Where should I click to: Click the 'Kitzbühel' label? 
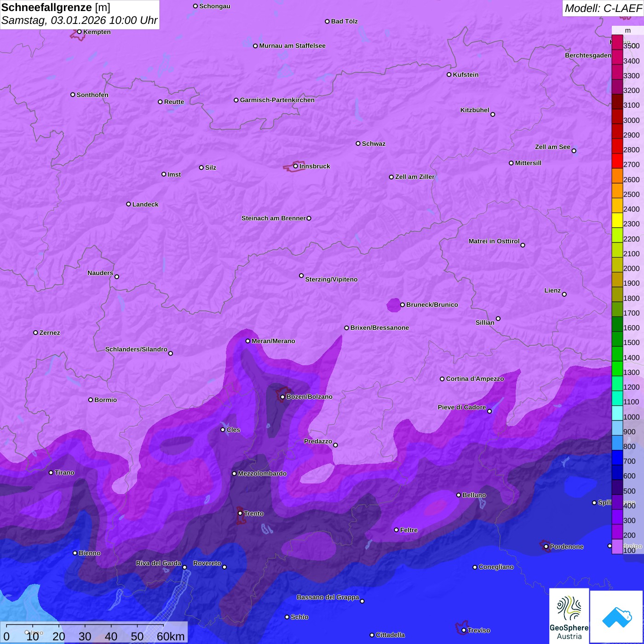(475, 110)
